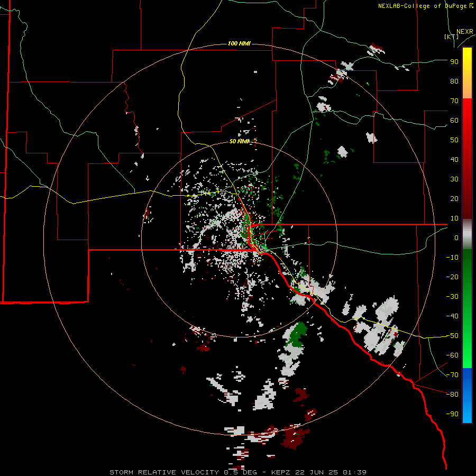Image resolution: width=476 pixels, height=476 pixels.
Task: Click the KEPZ station identifier in caption
Action: pos(283,472)
